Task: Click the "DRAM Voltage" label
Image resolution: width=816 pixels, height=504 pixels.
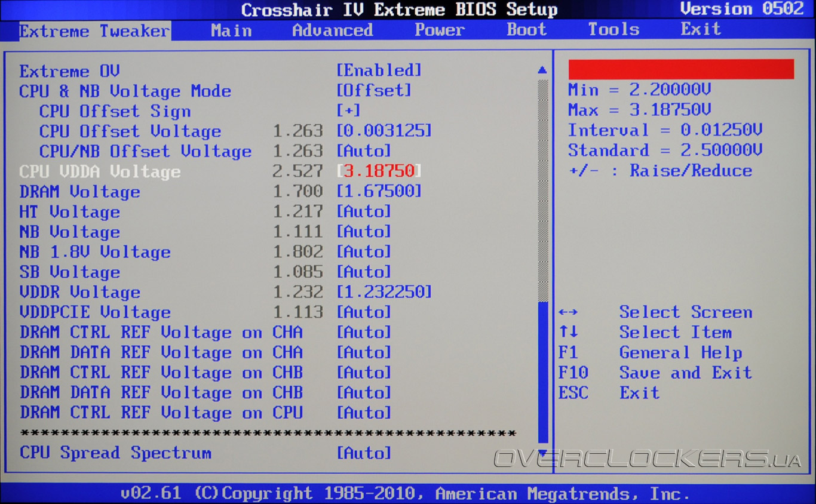Action: [x=79, y=192]
